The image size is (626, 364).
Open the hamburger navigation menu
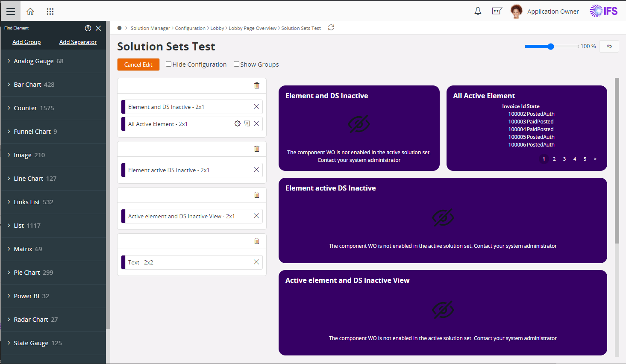coord(11,12)
